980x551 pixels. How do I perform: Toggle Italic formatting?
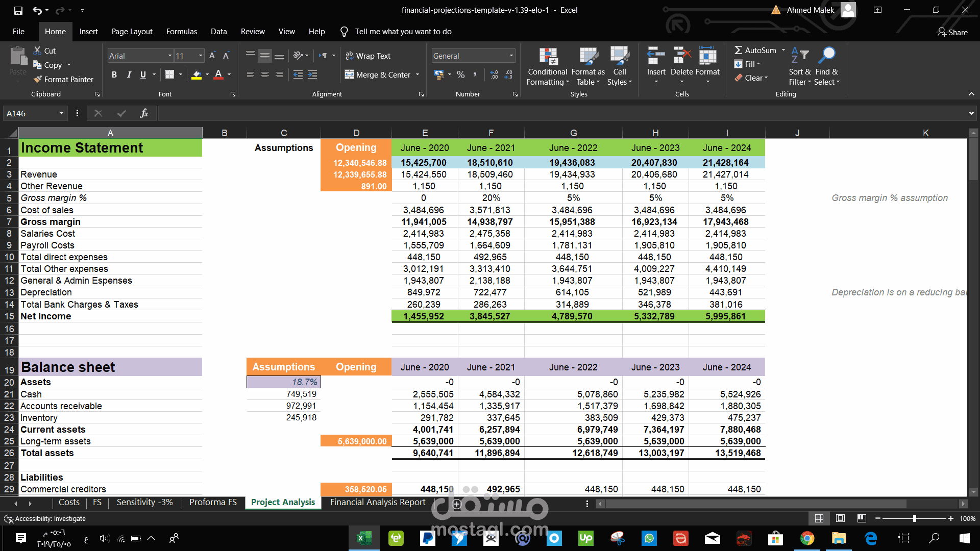click(x=129, y=74)
